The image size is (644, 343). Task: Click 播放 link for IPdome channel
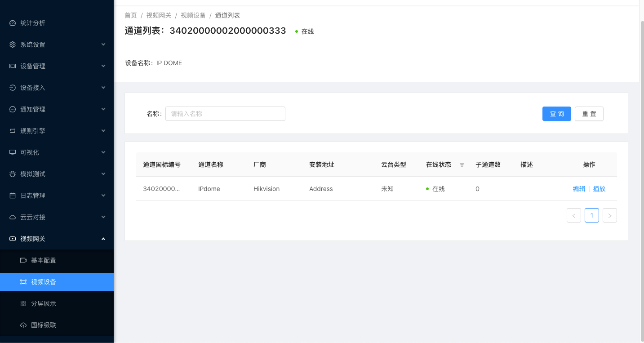pyautogui.click(x=599, y=189)
